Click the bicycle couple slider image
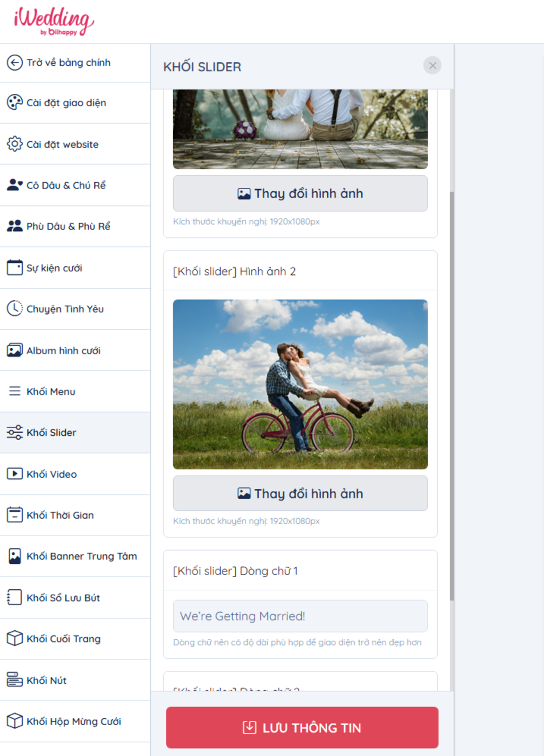The width and height of the screenshot is (544, 756). 300,384
